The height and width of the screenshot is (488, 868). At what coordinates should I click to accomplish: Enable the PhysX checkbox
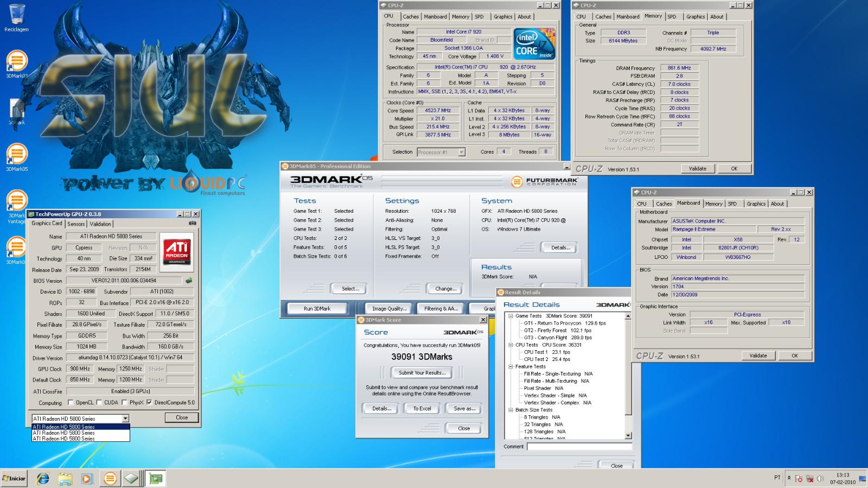[x=125, y=402]
